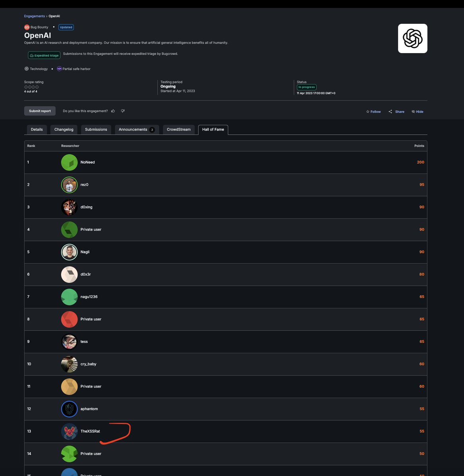464x476 pixels.
Task: Click the tess researcher name
Action: click(84, 342)
